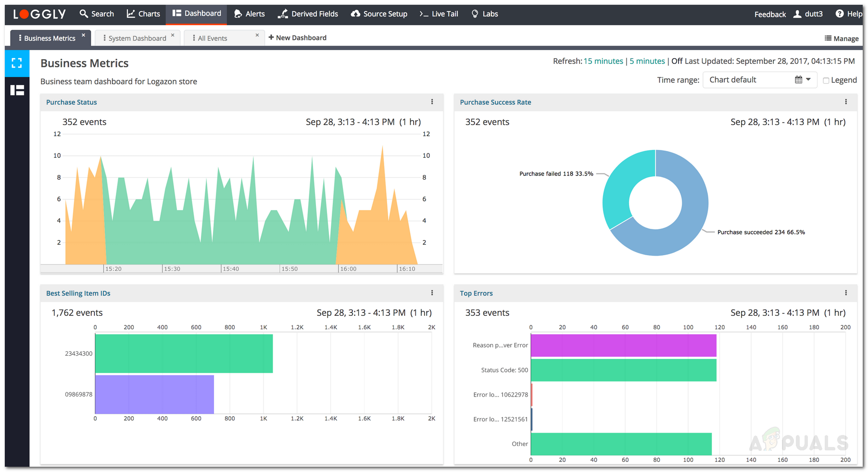868x472 pixels.
Task: Click the fullscreen icon in left sidebar
Action: pos(17,63)
